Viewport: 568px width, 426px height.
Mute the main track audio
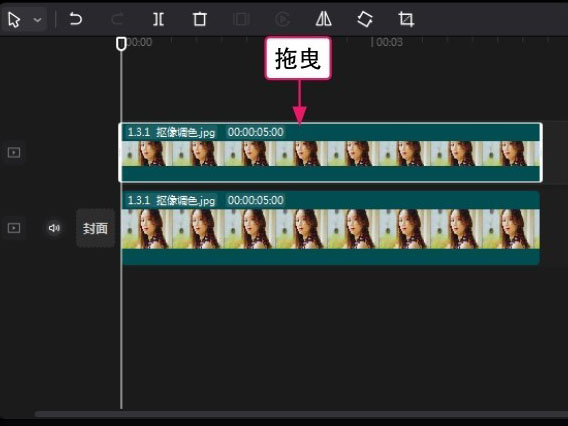pyautogui.click(x=54, y=228)
